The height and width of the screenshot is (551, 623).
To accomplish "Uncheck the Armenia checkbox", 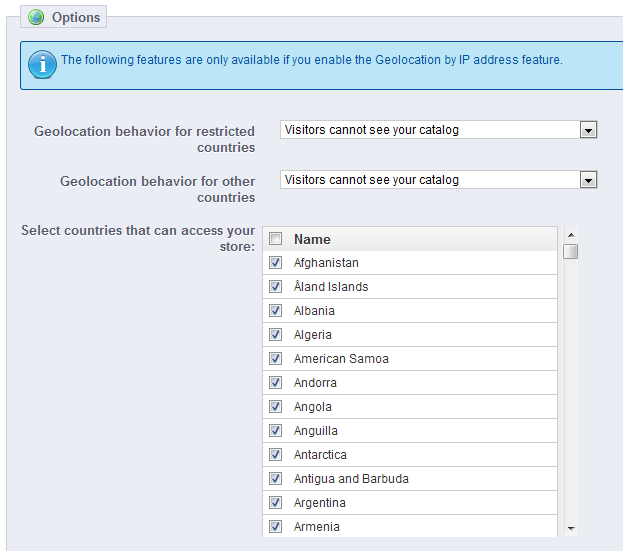I will pyautogui.click(x=275, y=526).
